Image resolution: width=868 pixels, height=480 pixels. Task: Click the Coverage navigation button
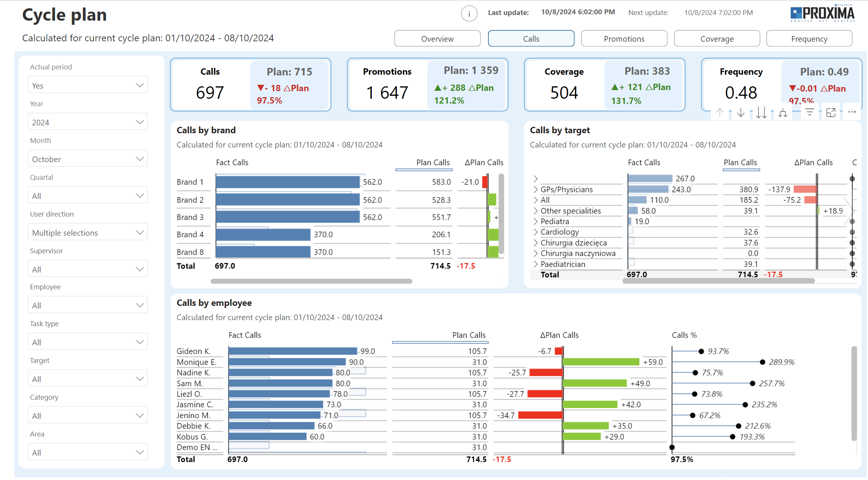point(717,38)
